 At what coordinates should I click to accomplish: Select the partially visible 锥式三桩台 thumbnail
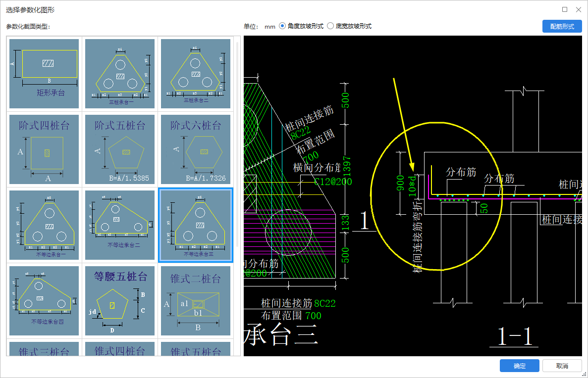click(44, 348)
